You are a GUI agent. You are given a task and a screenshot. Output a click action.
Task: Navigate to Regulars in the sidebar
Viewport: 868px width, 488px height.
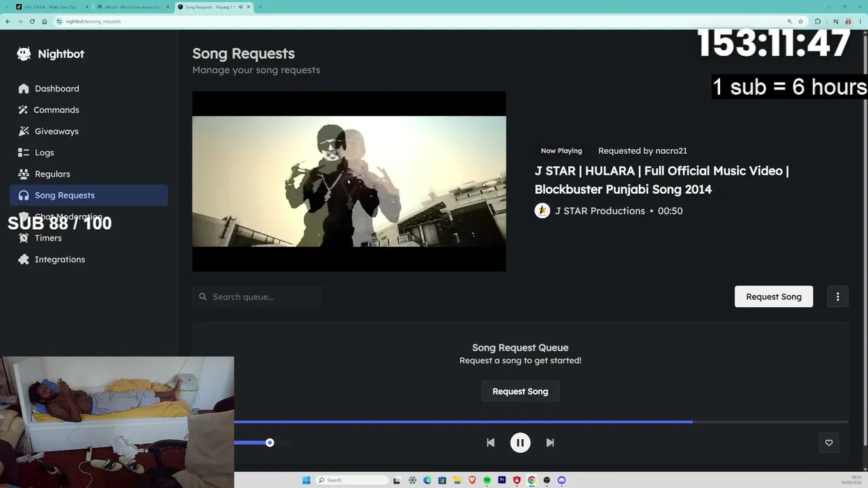tap(89, 174)
